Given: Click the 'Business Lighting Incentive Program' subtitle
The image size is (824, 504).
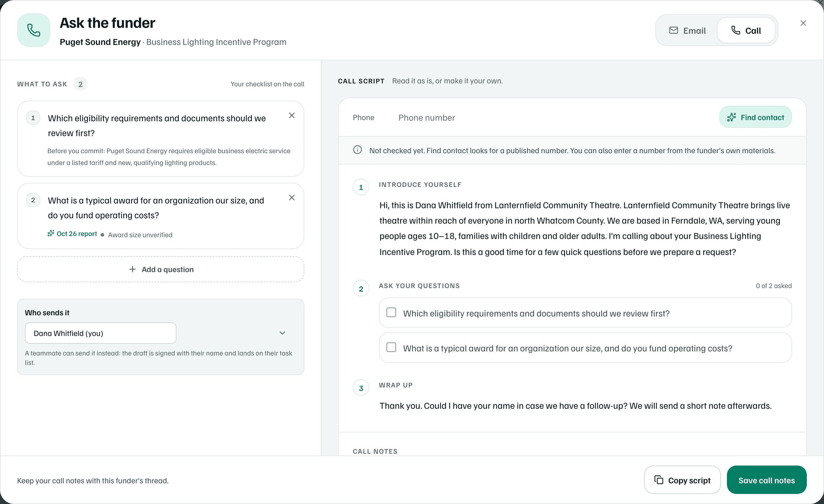Looking at the screenshot, I should (x=216, y=42).
